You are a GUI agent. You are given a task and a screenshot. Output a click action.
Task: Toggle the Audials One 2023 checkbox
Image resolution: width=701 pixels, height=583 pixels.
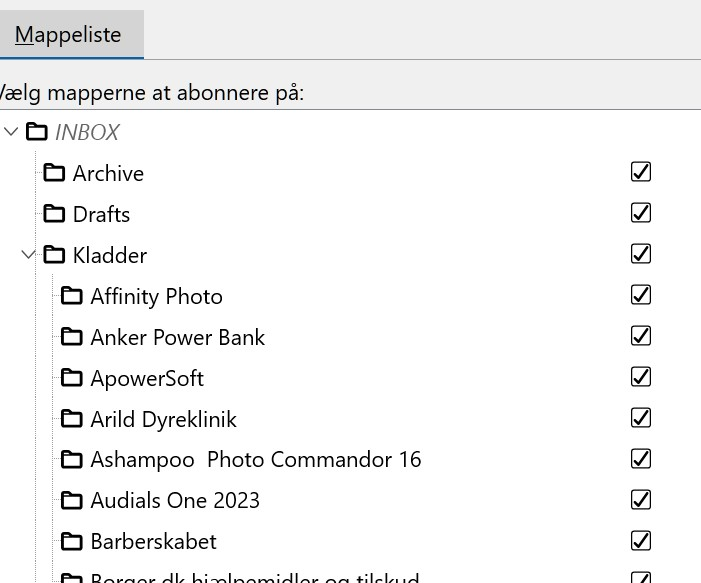tap(641, 500)
